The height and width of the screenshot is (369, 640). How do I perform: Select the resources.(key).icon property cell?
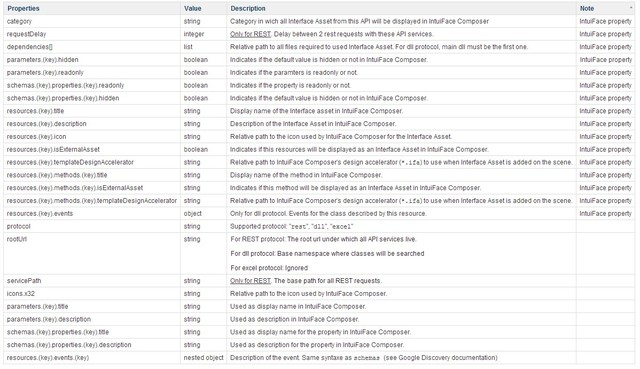(92, 137)
